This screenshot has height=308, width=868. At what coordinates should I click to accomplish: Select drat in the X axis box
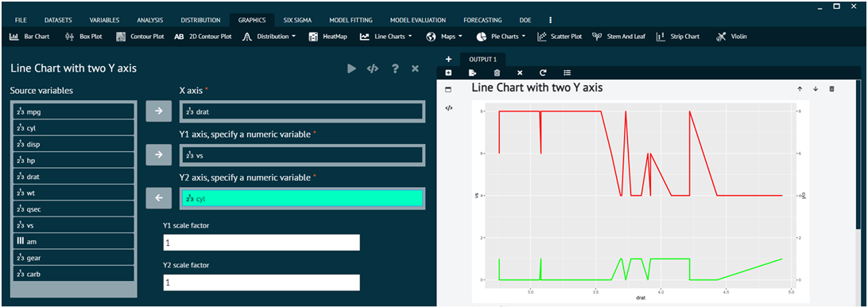tap(302, 111)
